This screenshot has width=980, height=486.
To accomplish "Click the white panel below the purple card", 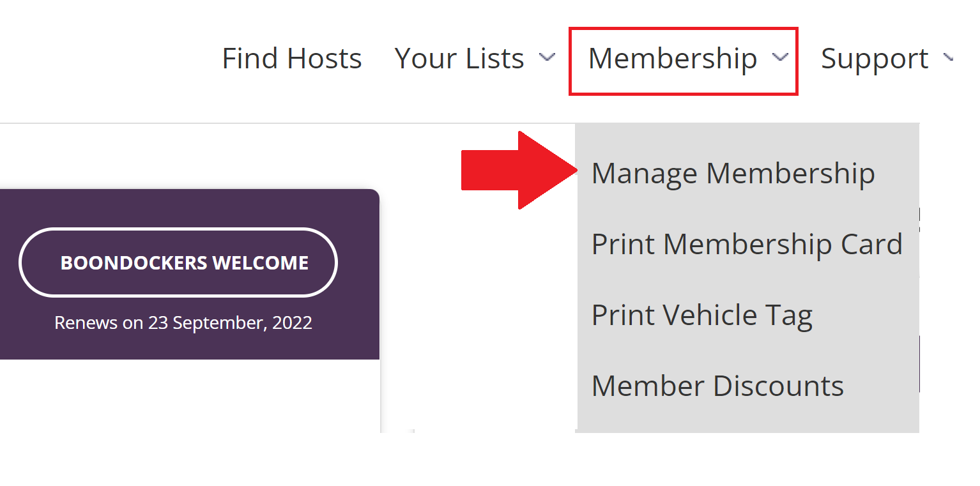I will (x=190, y=396).
